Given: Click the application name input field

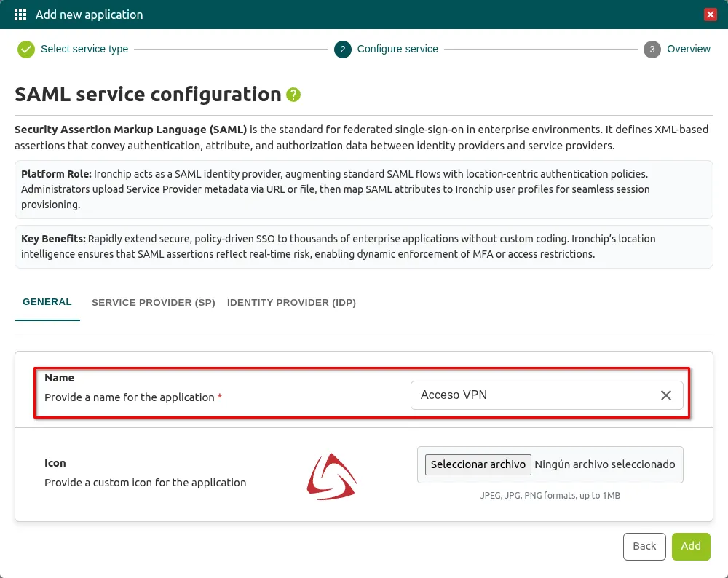Looking at the screenshot, I should tap(547, 395).
